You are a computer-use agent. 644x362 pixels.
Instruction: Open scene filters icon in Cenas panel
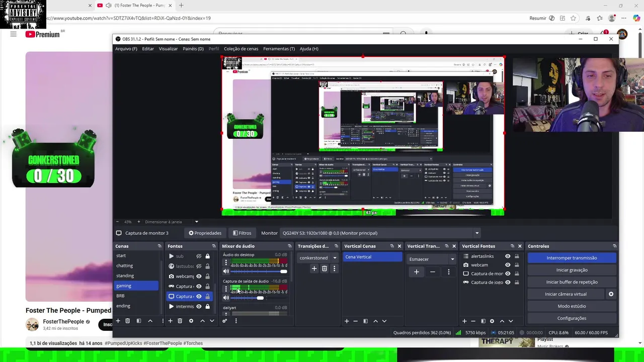139,321
